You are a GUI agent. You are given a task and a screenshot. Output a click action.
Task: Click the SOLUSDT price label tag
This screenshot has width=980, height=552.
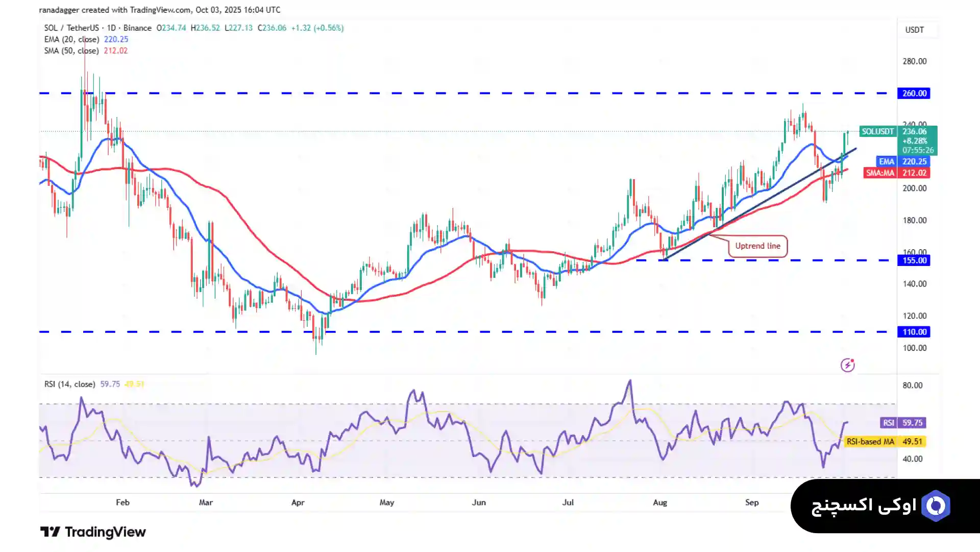click(877, 132)
